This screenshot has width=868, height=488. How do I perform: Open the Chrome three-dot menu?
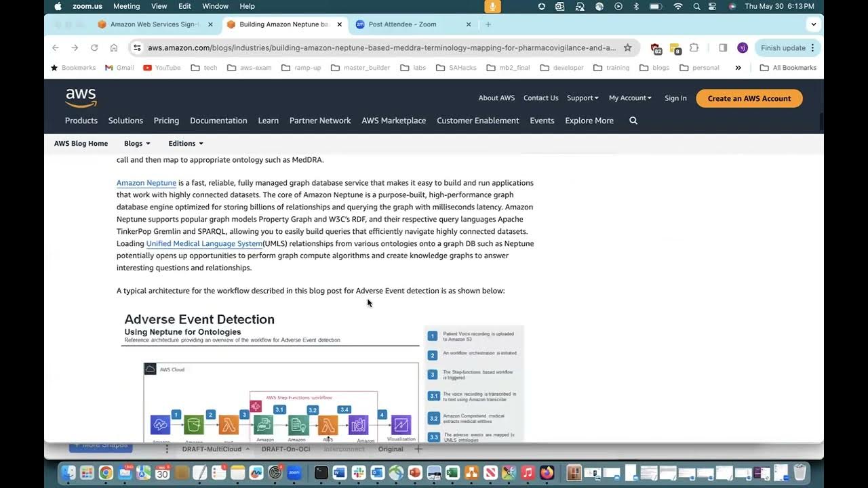pyautogui.click(x=812, y=48)
